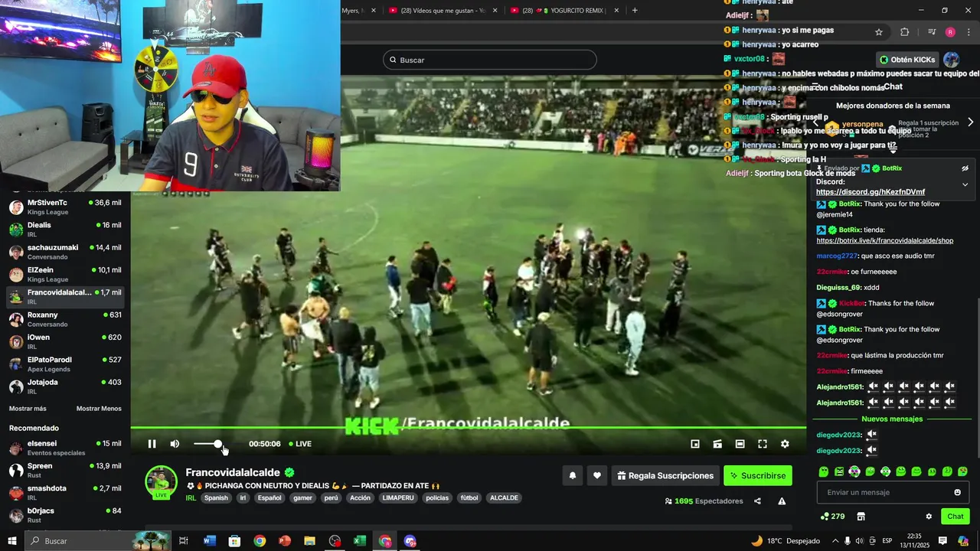
Task: Select the fútbol tag
Action: [x=469, y=497]
